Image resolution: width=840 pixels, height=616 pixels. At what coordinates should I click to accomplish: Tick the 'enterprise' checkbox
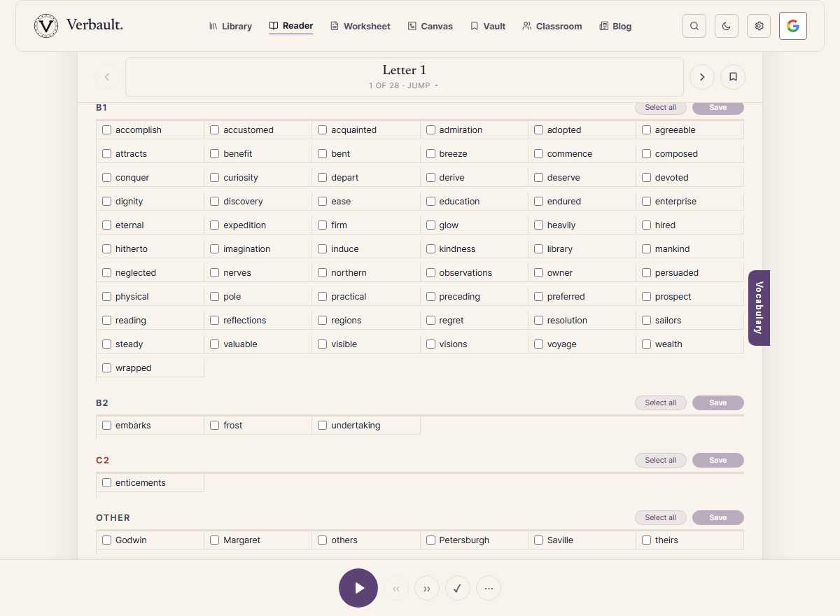pos(647,201)
